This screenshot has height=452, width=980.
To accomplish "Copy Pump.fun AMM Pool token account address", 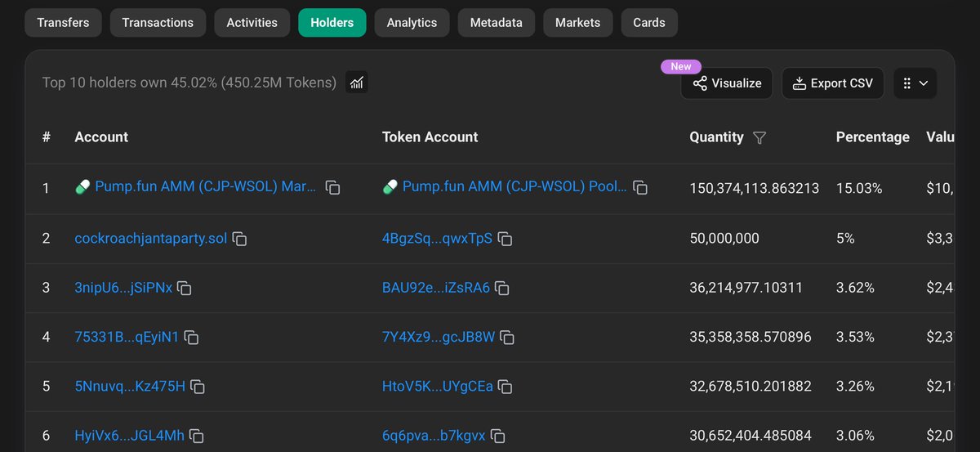I will point(641,188).
